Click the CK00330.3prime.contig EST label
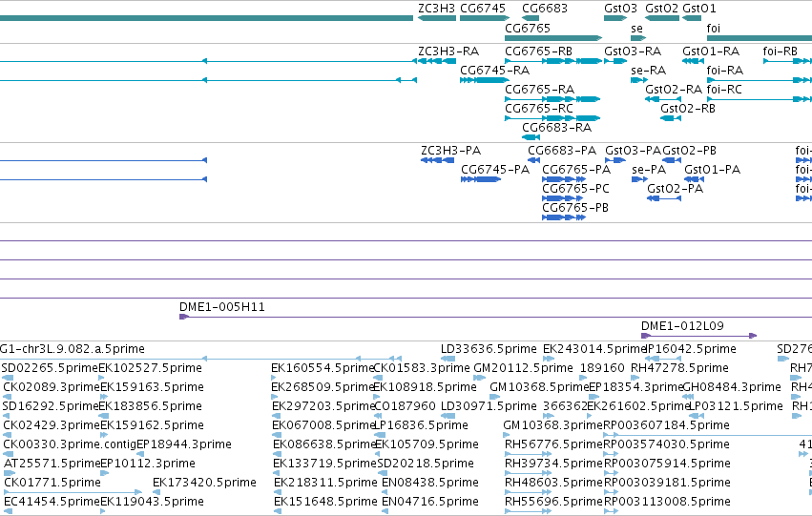The height and width of the screenshot is (516, 812). [x=70, y=444]
